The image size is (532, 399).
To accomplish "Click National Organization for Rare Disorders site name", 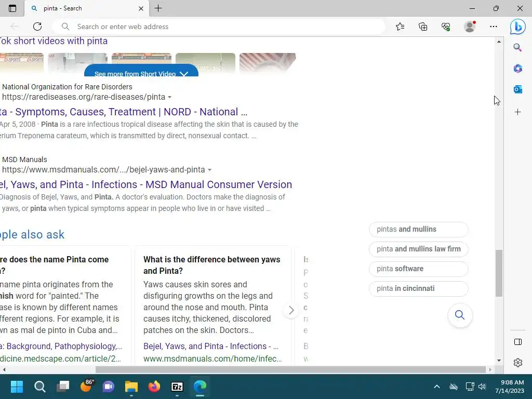I will click(67, 87).
